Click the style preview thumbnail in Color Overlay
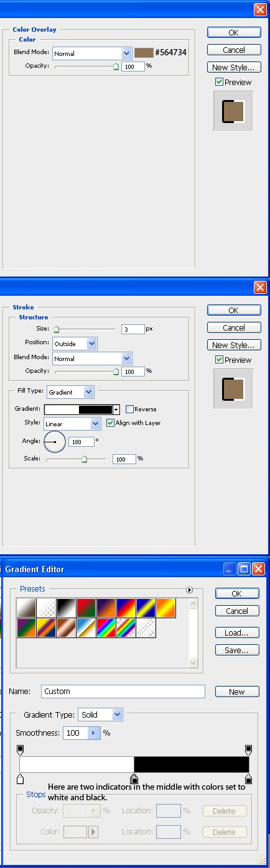 tap(233, 111)
